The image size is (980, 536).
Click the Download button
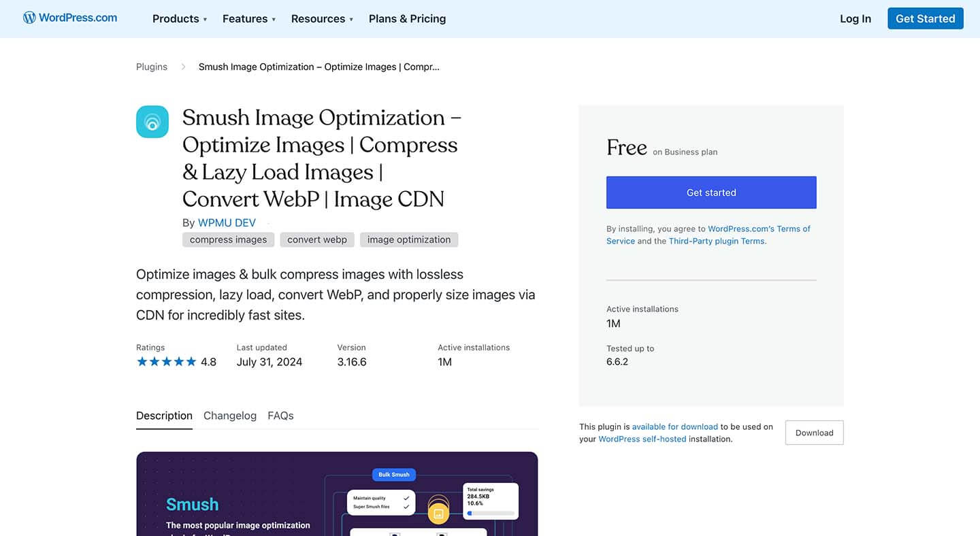815,433
